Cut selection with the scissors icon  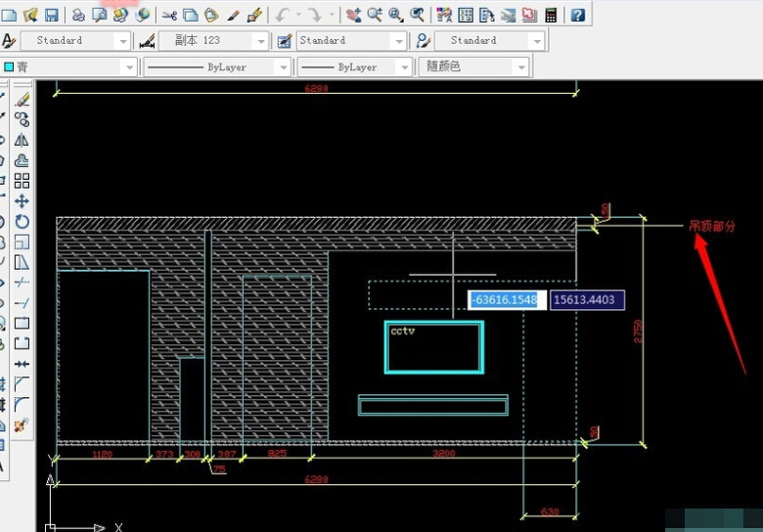point(169,15)
